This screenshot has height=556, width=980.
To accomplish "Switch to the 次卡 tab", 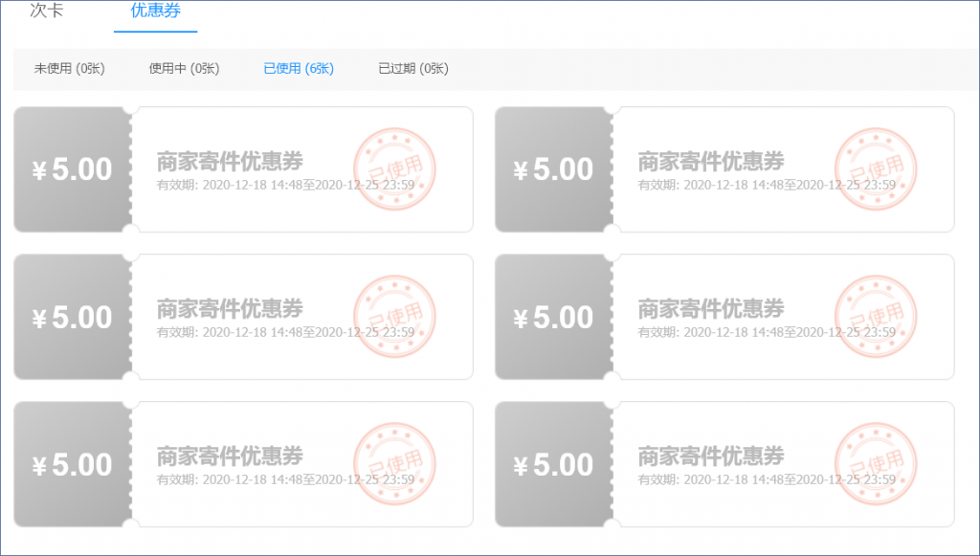I will point(47,11).
